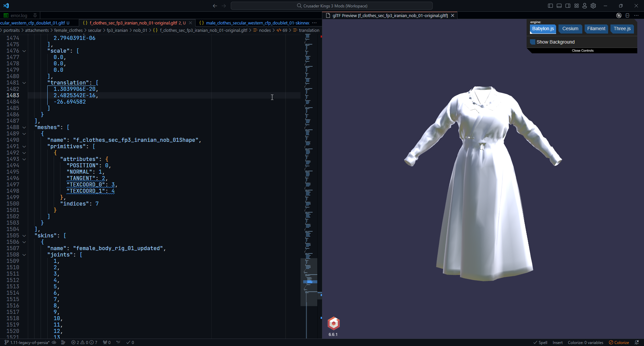Image resolution: width=644 pixels, height=346 pixels.
Task: Click the Spell status bar item
Action: tap(540, 342)
